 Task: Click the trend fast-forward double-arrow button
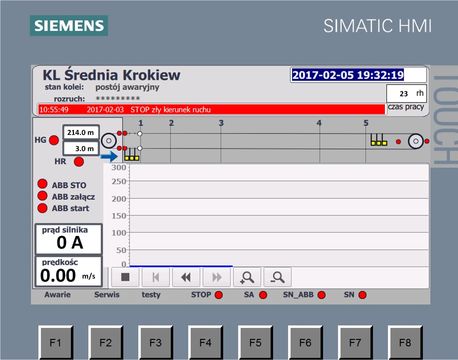click(217, 277)
